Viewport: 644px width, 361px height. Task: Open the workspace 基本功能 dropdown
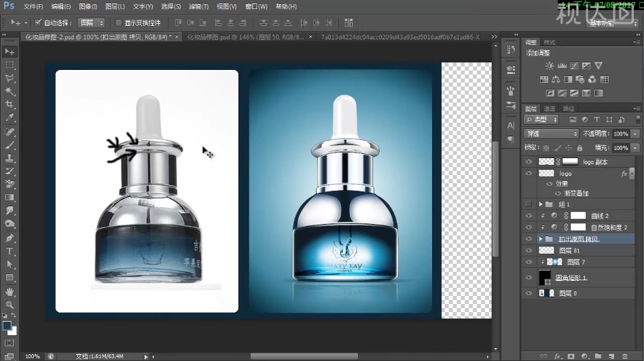612,23
